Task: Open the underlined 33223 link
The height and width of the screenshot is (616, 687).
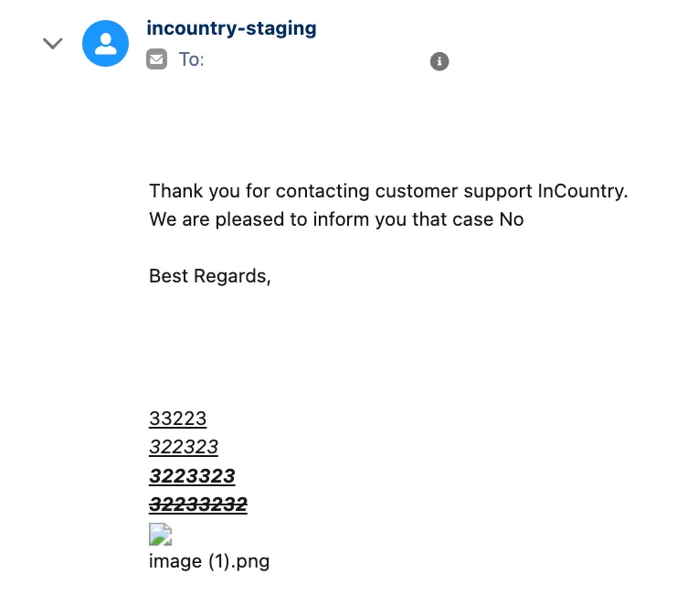Action: point(177,420)
